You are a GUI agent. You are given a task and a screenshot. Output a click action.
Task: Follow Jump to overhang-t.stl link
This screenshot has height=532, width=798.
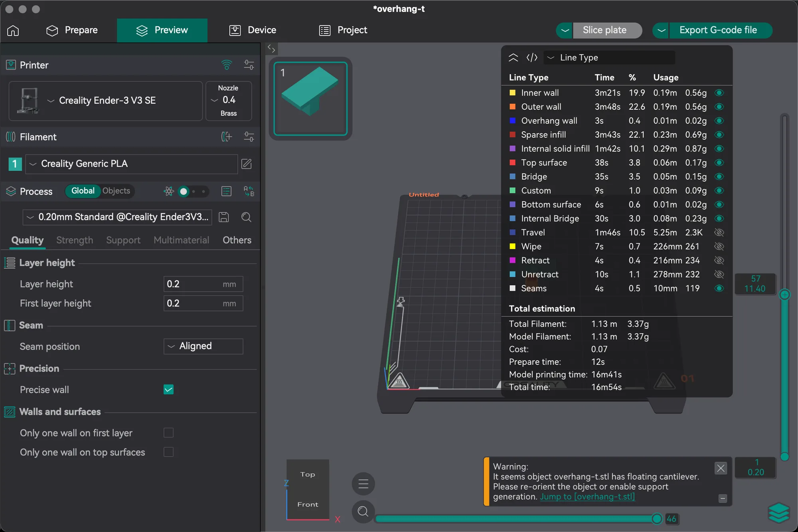click(x=587, y=496)
